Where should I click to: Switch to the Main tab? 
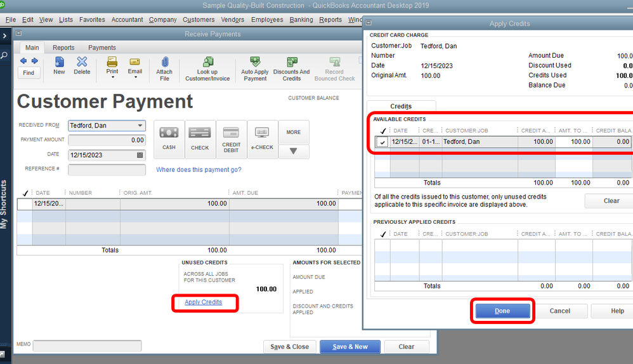[32, 48]
